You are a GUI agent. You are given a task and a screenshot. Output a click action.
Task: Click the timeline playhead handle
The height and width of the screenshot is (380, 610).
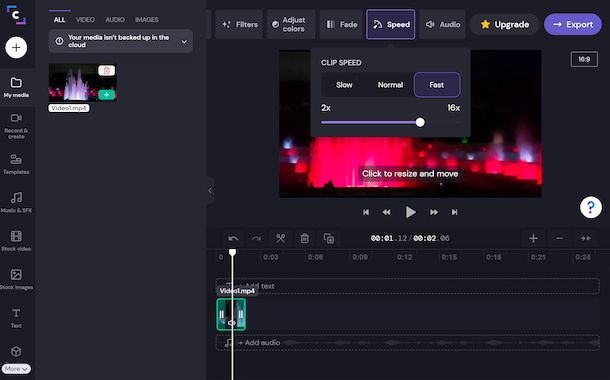232,253
